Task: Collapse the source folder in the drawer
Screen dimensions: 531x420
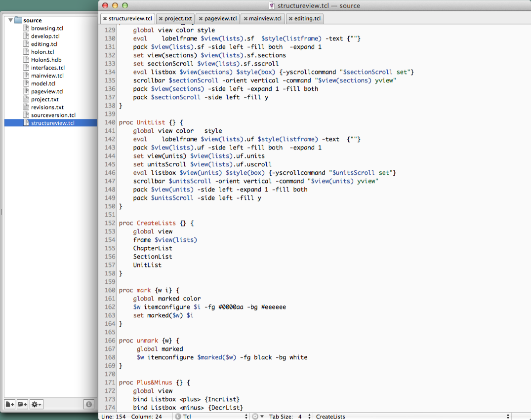Action: point(11,20)
